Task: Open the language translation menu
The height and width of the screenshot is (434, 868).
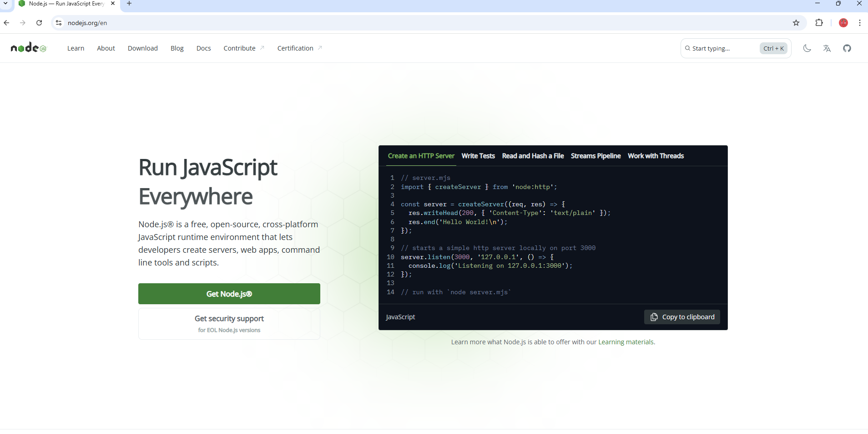Action: coord(827,48)
